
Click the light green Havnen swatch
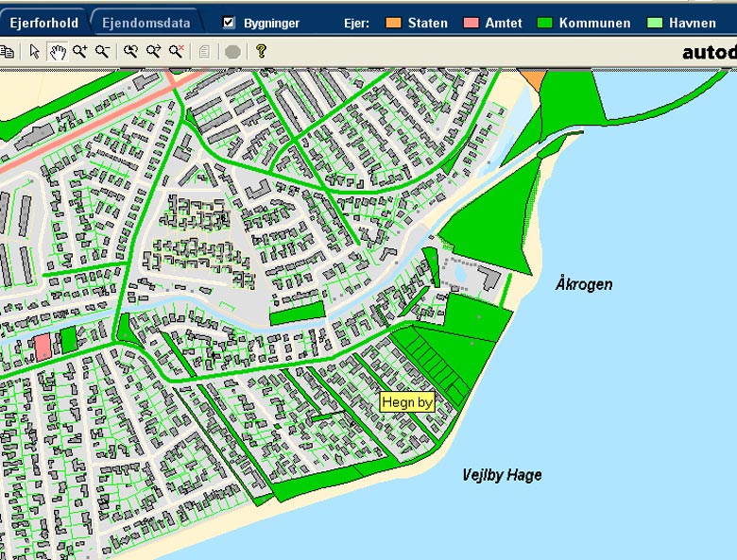tap(655, 23)
